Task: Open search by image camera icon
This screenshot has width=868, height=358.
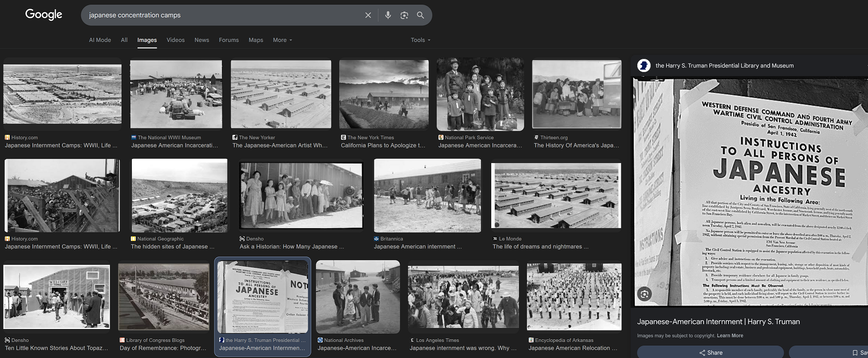Action: point(404,16)
